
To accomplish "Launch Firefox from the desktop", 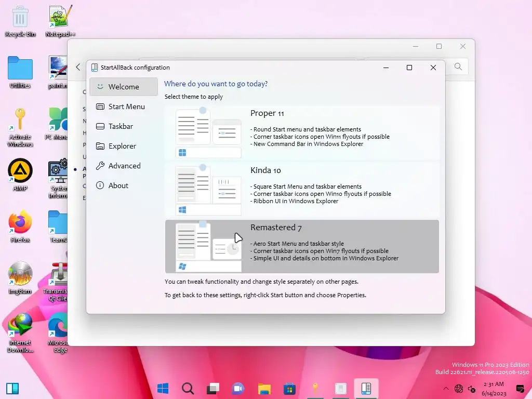I will click(x=20, y=227).
